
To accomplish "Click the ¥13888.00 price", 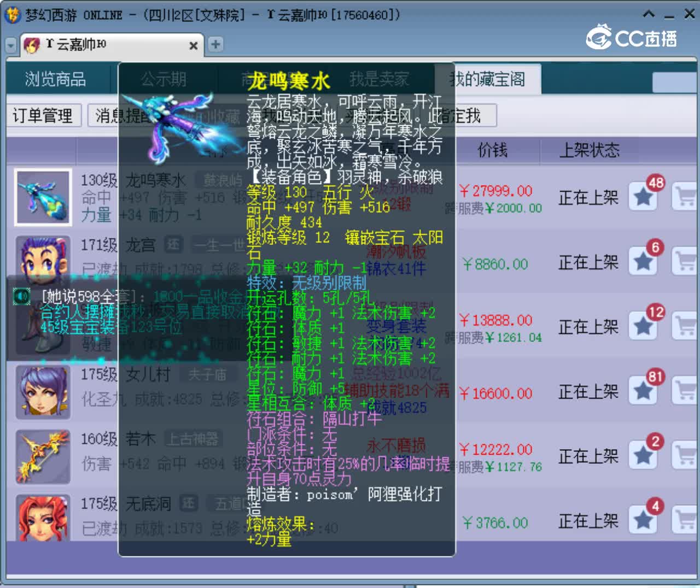I will point(495,320).
